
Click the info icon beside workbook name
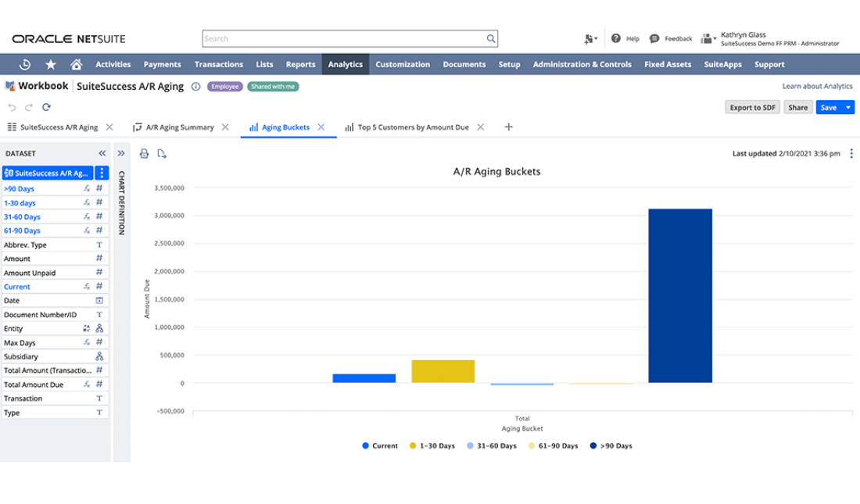click(x=195, y=87)
